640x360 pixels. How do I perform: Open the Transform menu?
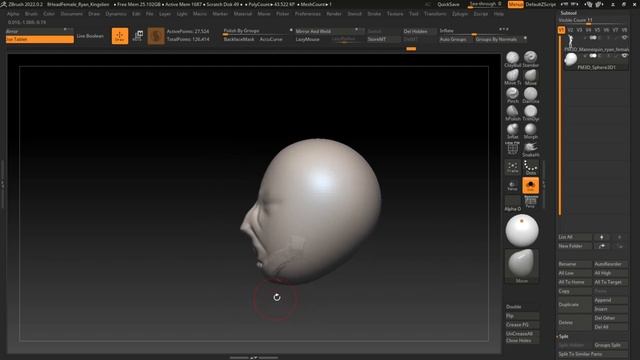(435, 13)
